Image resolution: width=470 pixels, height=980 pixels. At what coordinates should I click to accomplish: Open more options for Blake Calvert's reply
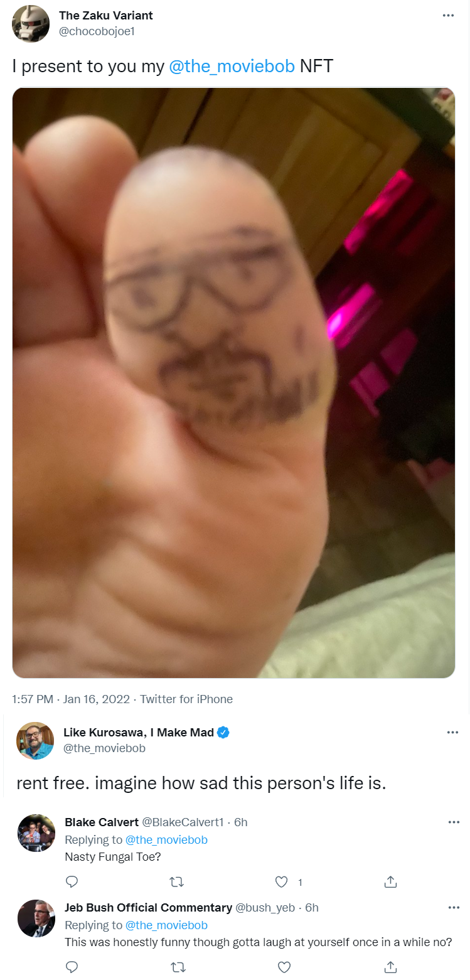452,822
